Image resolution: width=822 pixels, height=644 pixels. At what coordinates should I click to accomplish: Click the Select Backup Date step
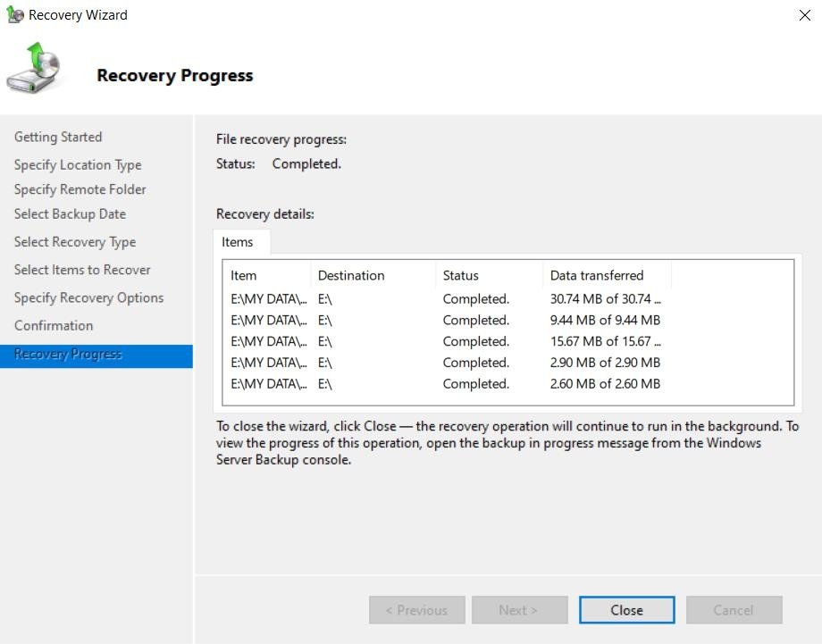click(71, 213)
